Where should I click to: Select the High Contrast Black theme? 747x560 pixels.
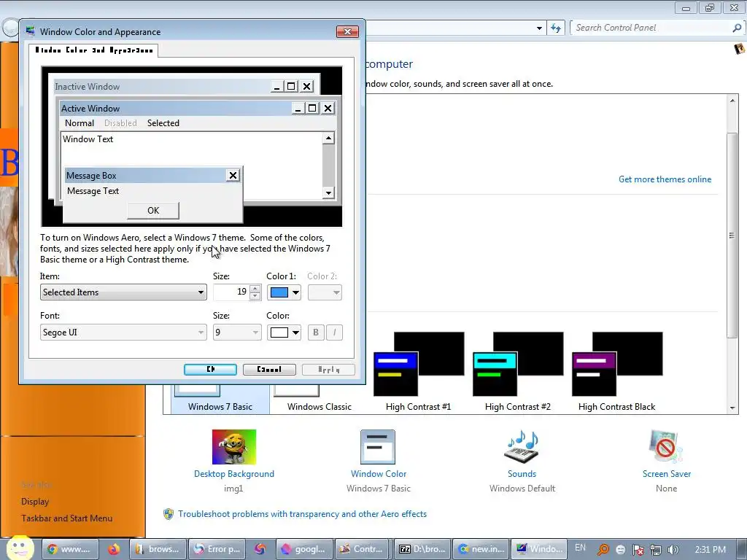(617, 371)
